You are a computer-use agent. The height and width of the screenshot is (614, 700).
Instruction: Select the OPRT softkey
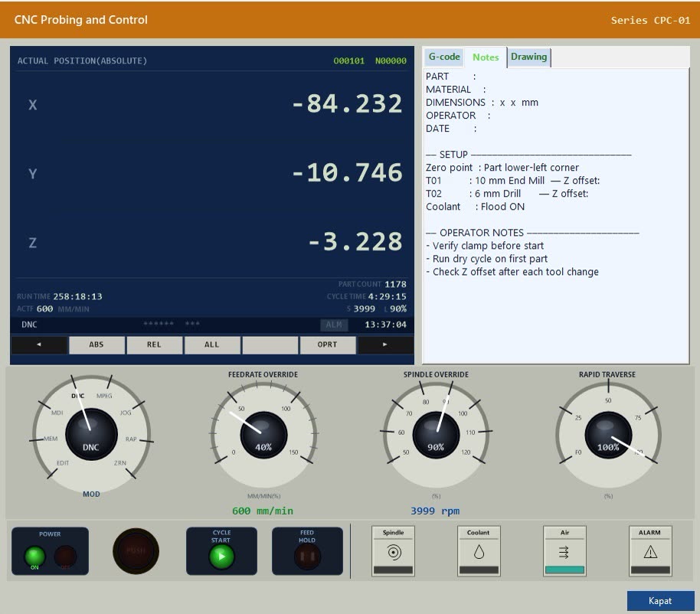tap(327, 345)
